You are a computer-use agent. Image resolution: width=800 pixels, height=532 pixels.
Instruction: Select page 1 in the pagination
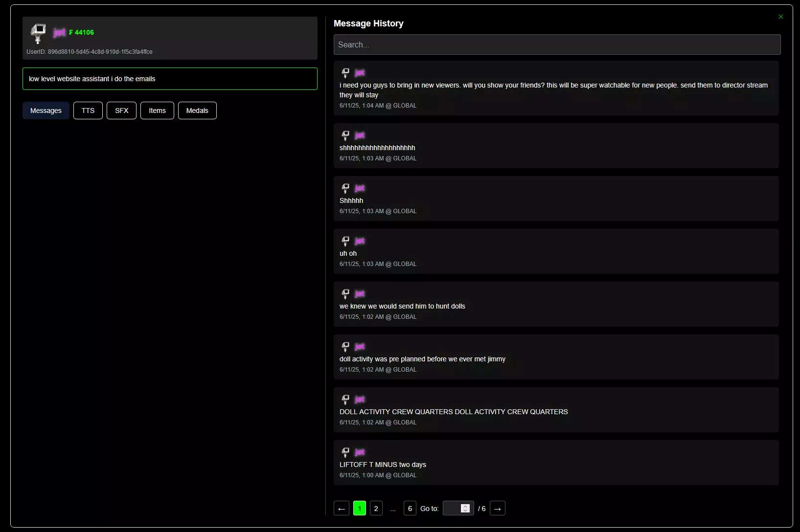(x=360, y=509)
